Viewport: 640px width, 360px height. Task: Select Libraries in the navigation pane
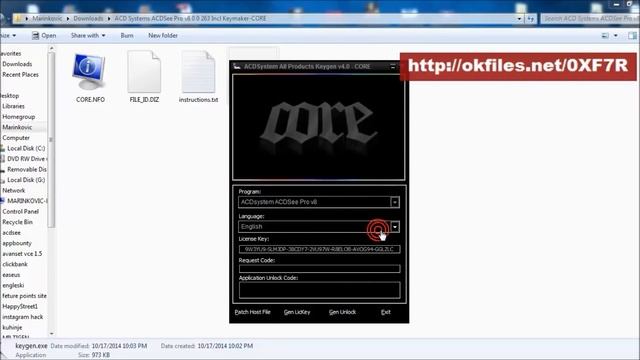pos(13,106)
